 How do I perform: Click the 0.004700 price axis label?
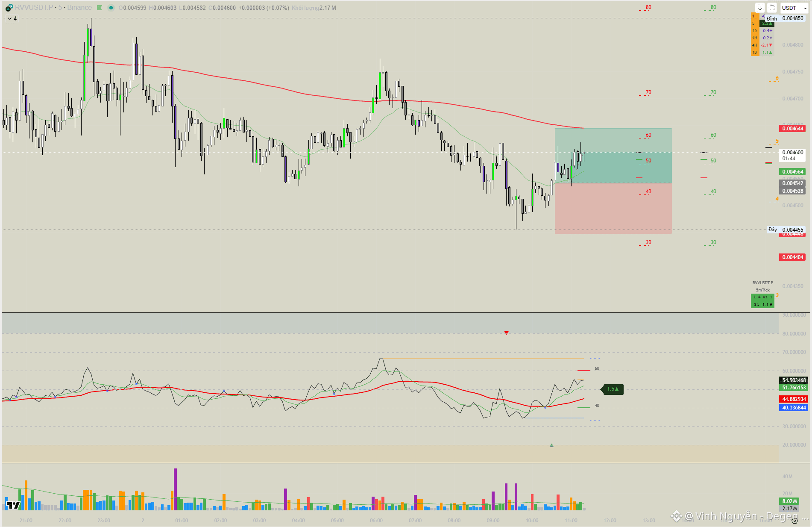pos(793,99)
